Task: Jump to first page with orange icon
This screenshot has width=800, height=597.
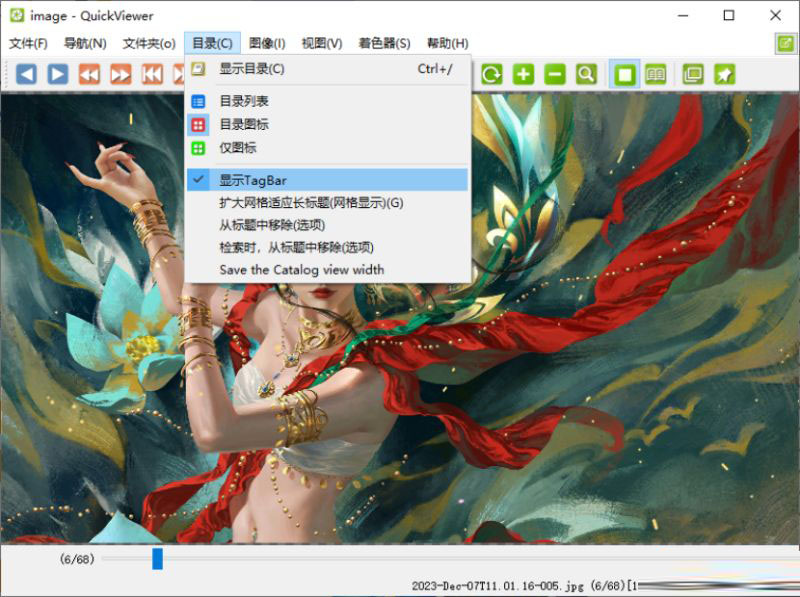Action: click(152, 74)
